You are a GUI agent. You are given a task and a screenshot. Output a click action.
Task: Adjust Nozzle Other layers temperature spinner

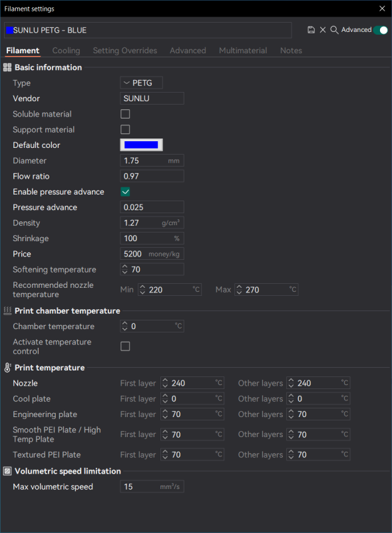291,383
